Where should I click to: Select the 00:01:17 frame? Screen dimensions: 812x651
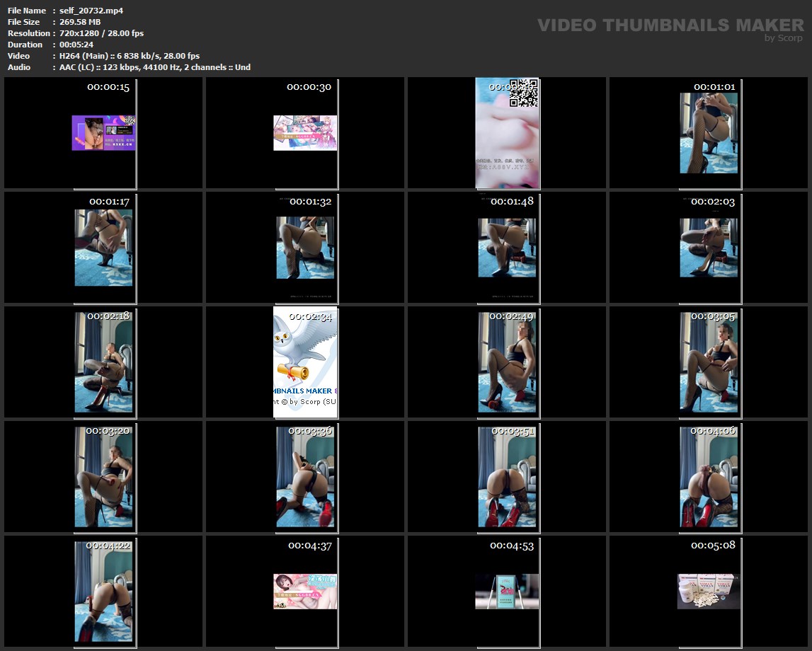pos(103,248)
